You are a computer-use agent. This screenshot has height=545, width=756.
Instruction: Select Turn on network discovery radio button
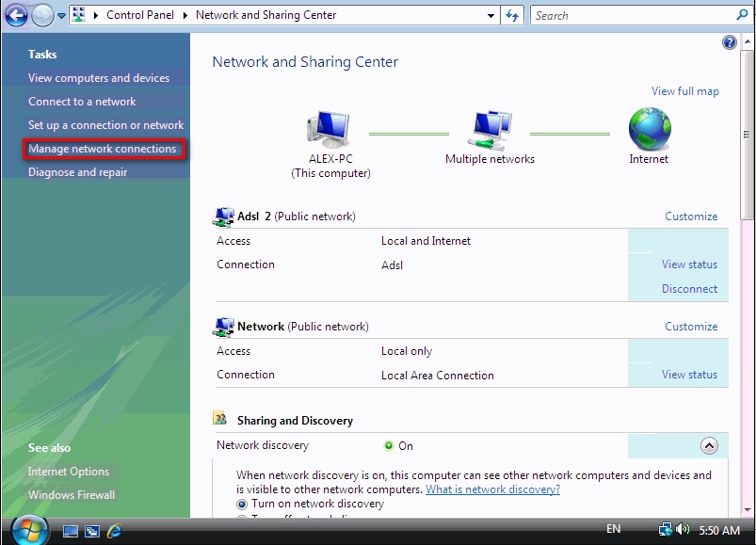point(243,504)
